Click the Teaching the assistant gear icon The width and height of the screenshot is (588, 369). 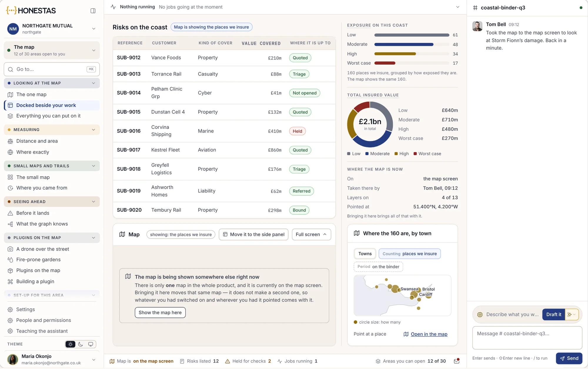(10, 331)
